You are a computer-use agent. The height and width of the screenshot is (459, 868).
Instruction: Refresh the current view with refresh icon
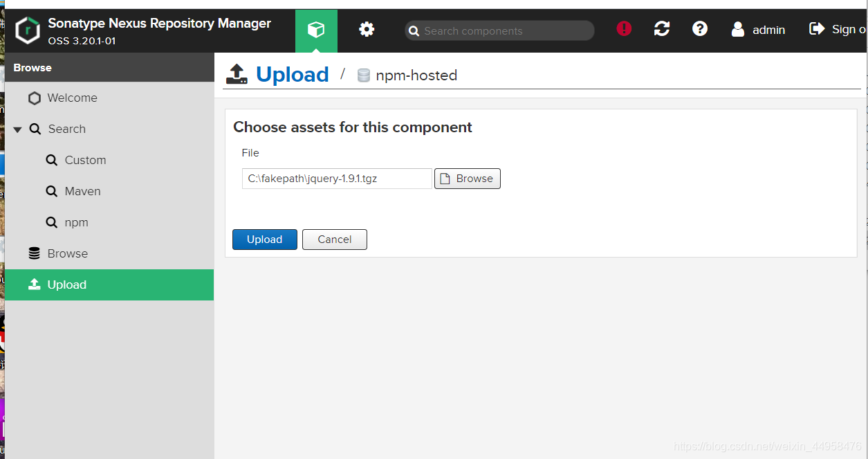662,28
